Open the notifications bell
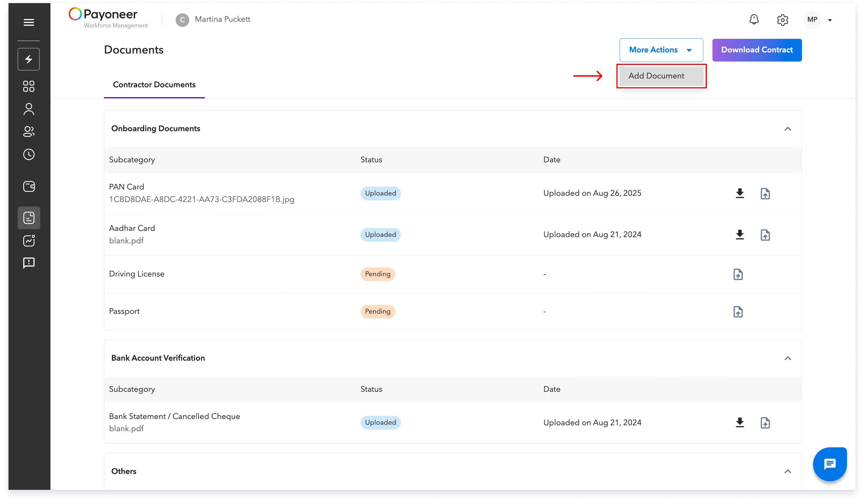The height and width of the screenshot is (504, 864). 754,20
